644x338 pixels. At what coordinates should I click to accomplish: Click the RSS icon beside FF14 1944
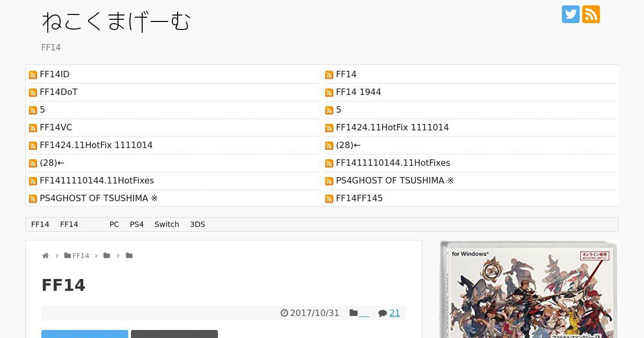[329, 93]
